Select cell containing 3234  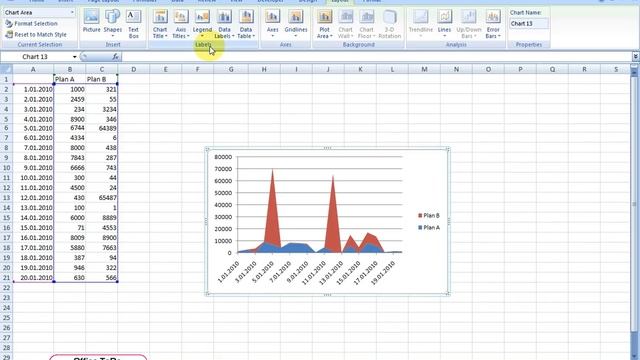(x=102, y=109)
